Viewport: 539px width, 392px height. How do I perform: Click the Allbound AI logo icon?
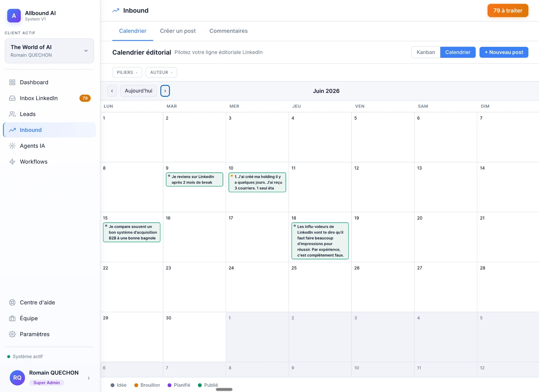pos(14,16)
